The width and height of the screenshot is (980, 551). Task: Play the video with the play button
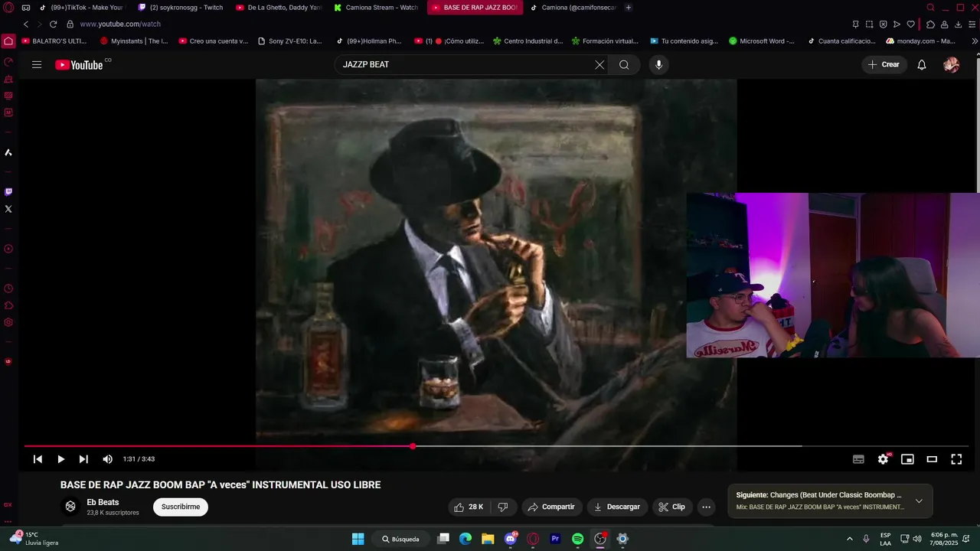coord(60,459)
